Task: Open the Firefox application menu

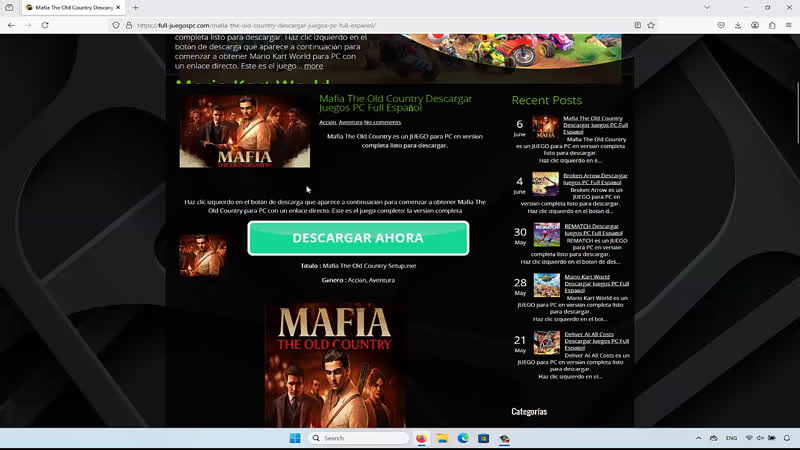Action: 789,25
